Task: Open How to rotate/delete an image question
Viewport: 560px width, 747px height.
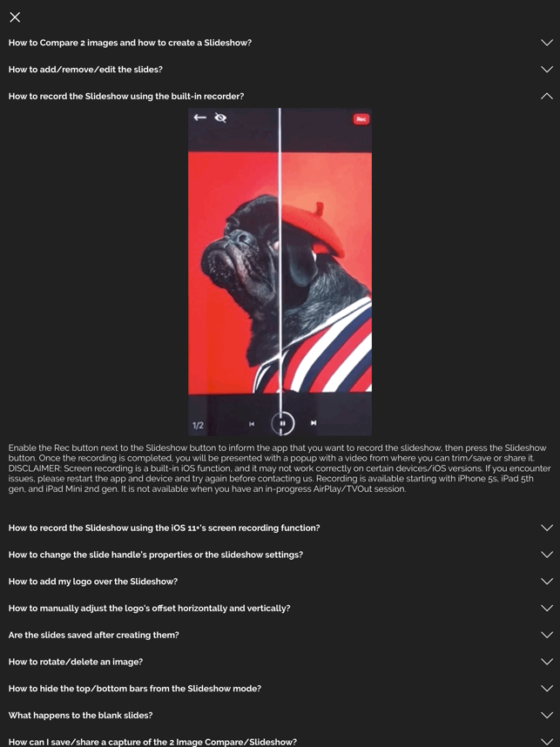Action: [75, 662]
